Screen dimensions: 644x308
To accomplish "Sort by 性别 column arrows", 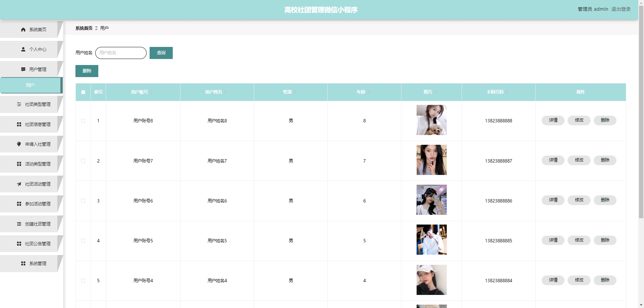I will click(295, 92).
